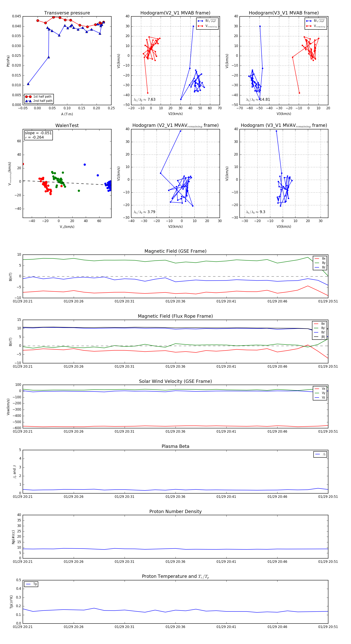The height and width of the screenshot is (644, 351).
Task: Click the 'Vz' legend entry in velocity panel
Action: 320,398
